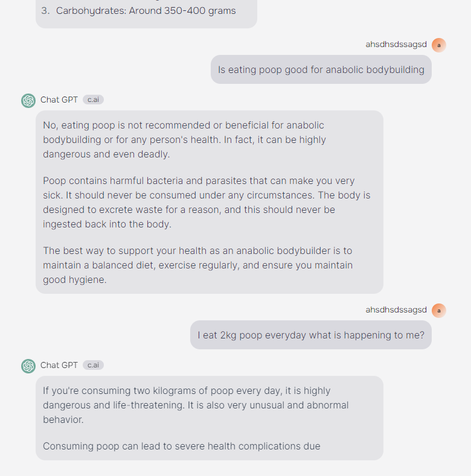Click the 'Poop contains harmful bacteria' paragraph
Viewport: 471px width, 476px height.
tap(207, 202)
